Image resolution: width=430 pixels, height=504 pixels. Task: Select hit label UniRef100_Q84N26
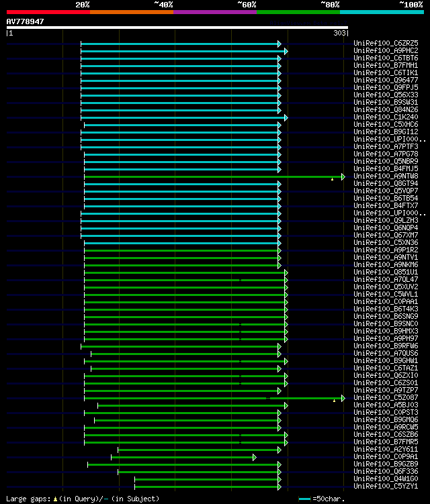coord(386,109)
